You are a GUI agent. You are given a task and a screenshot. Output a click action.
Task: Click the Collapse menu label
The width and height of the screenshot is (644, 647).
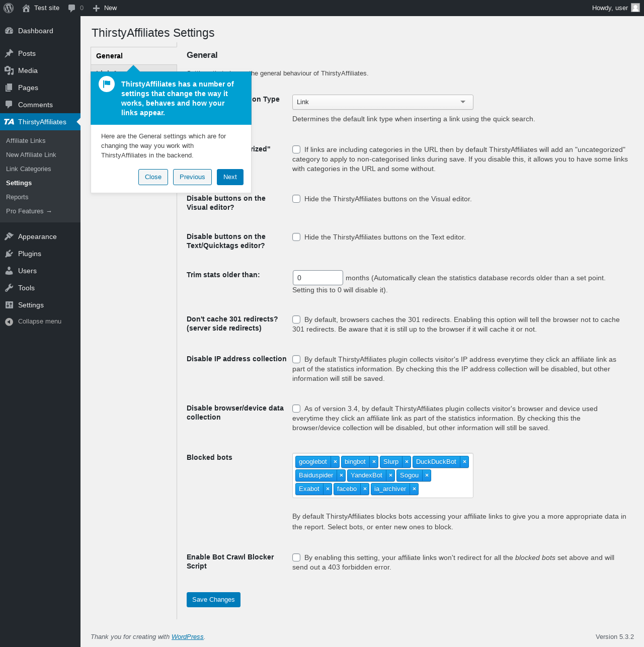pyautogui.click(x=40, y=321)
